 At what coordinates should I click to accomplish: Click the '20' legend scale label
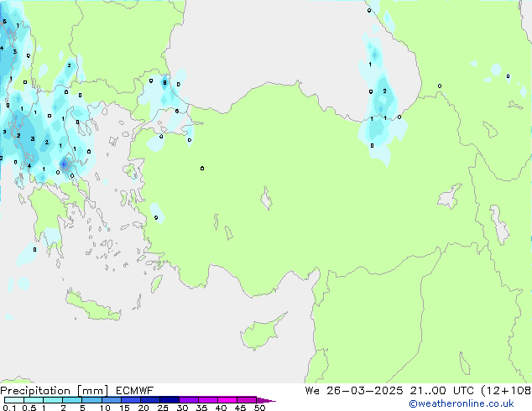point(143,408)
